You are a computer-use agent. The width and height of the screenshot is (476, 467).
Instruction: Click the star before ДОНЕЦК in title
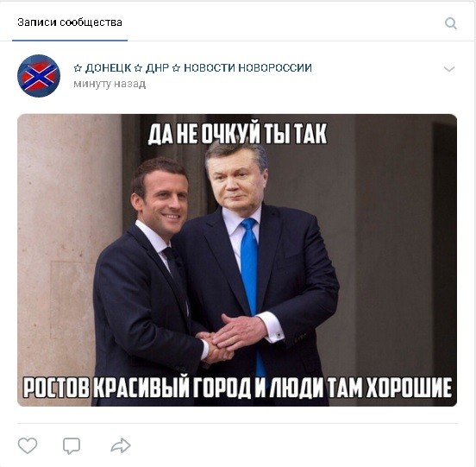(x=78, y=68)
